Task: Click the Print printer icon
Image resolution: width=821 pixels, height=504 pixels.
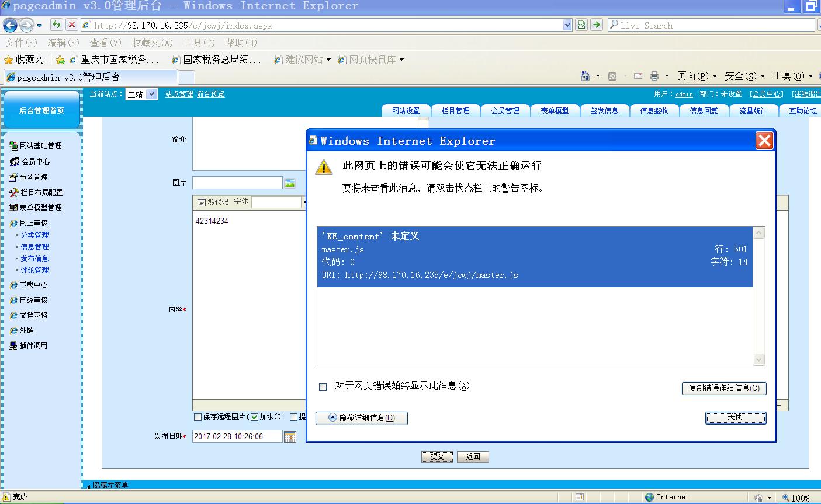Action: [654, 76]
